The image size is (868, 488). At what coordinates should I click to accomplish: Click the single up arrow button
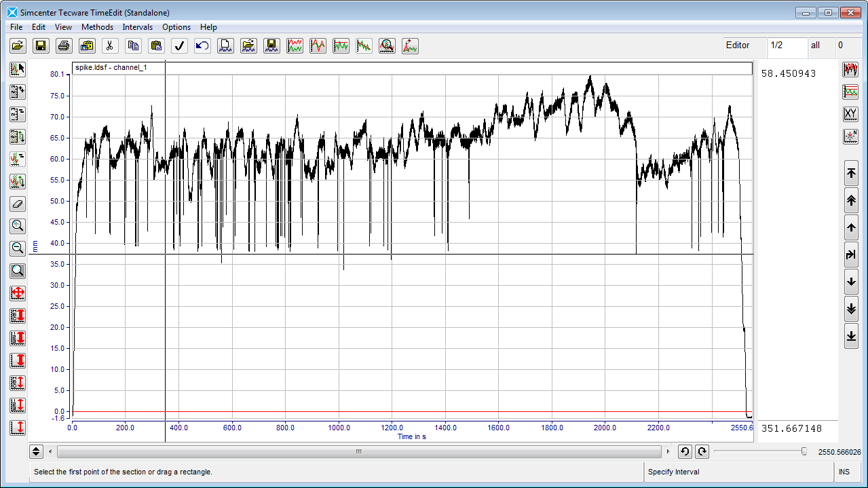[x=851, y=227]
